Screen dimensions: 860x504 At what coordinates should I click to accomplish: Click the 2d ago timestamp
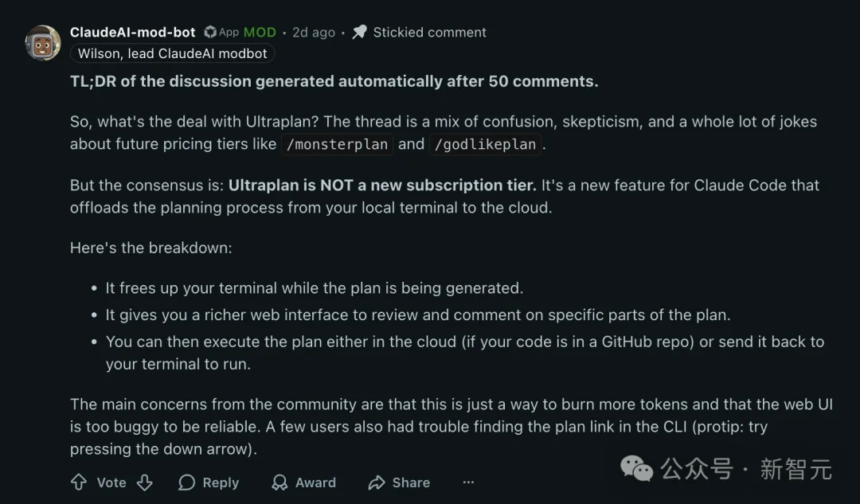(x=314, y=32)
